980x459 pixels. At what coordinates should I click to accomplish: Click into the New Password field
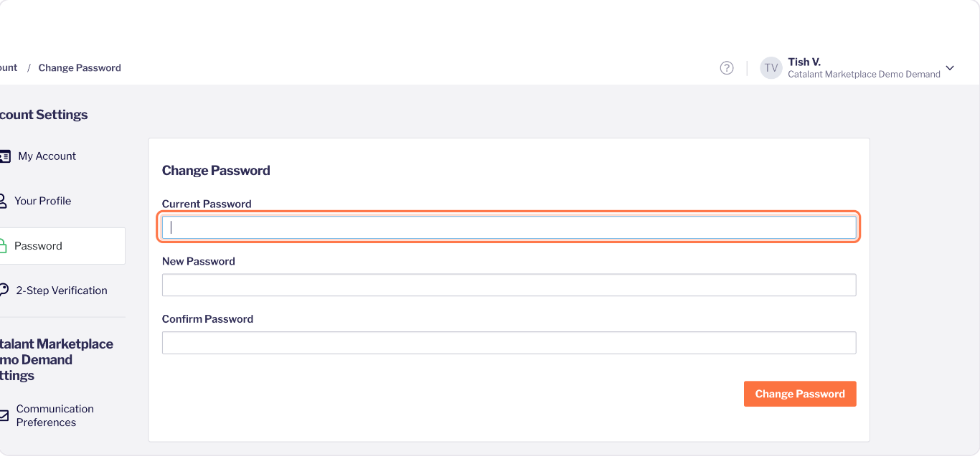509,285
